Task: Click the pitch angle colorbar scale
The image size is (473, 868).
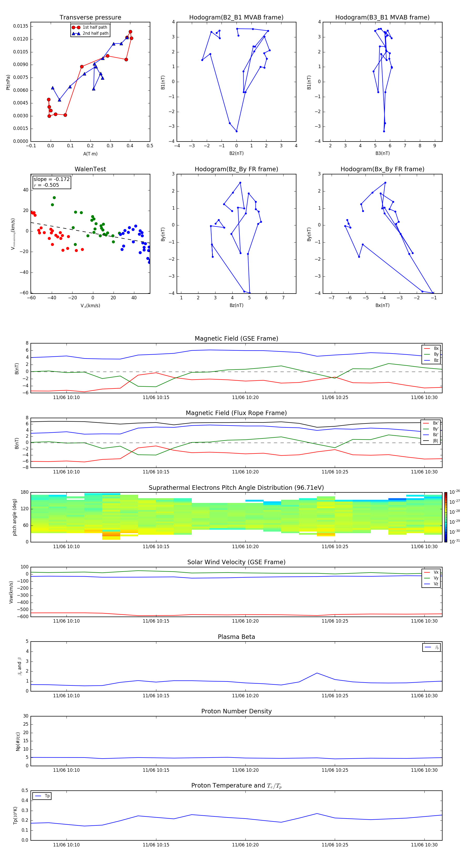Action: pyautogui.click(x=446, y=517)
